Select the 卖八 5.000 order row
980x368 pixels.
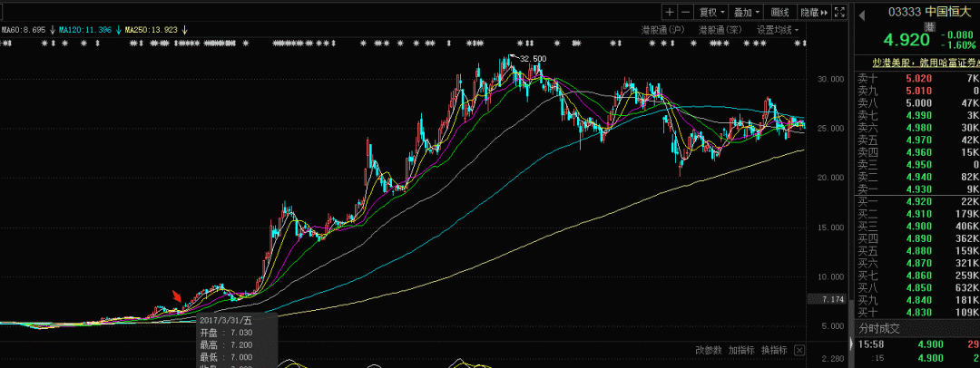point(917,103)
